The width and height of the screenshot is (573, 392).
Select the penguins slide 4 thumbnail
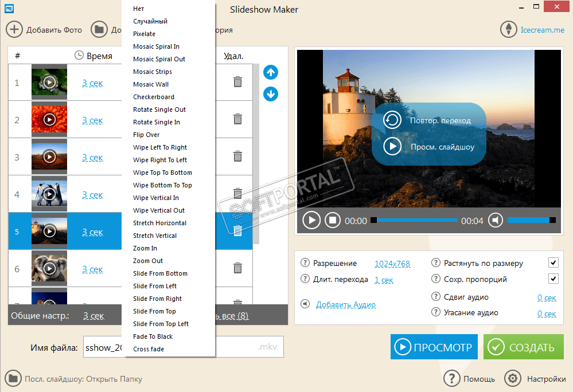[49, 194]
